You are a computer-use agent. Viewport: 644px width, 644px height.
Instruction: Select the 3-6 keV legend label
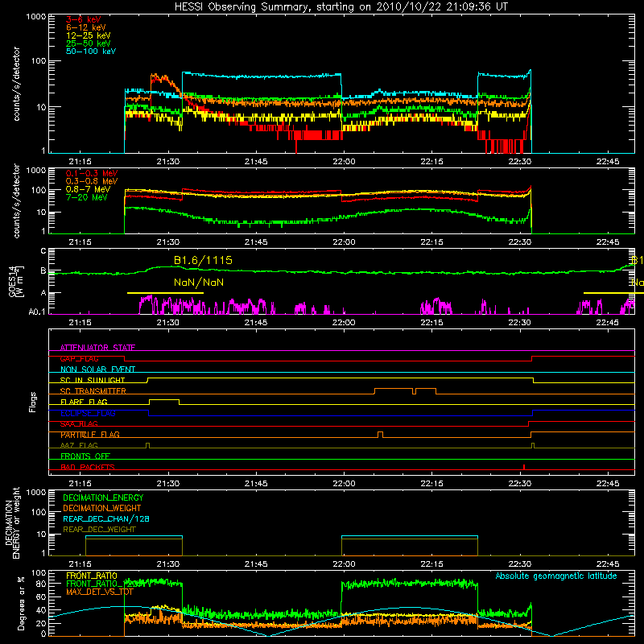84,19
